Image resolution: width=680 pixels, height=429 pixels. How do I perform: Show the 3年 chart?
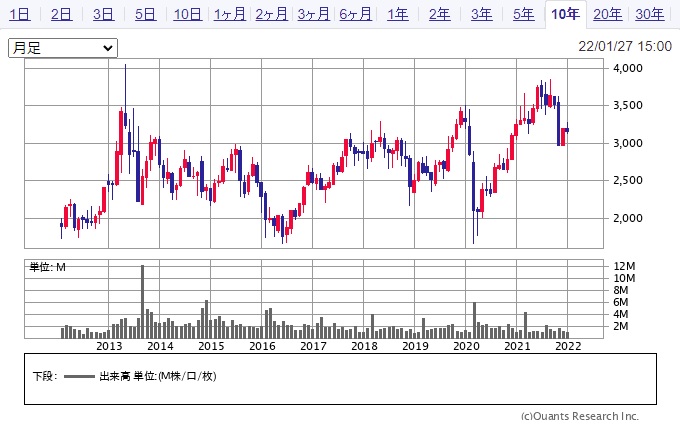tap(482, 14)
